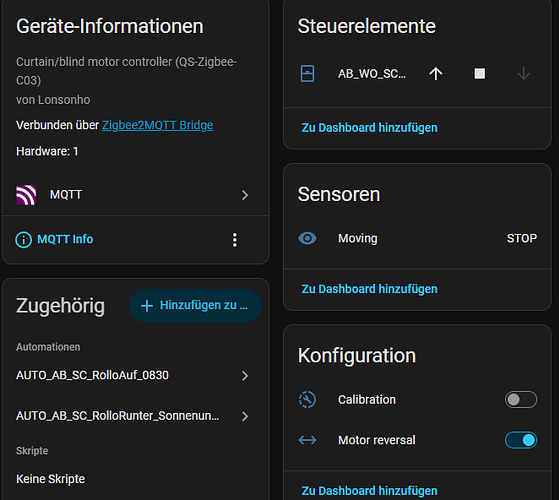Image resolution: width=559 pixels, height=500 pixels.
Task: Open AUTO_AB_SC_RolloRunter_Sonnenun automation chevron
Action: point(245,416)
